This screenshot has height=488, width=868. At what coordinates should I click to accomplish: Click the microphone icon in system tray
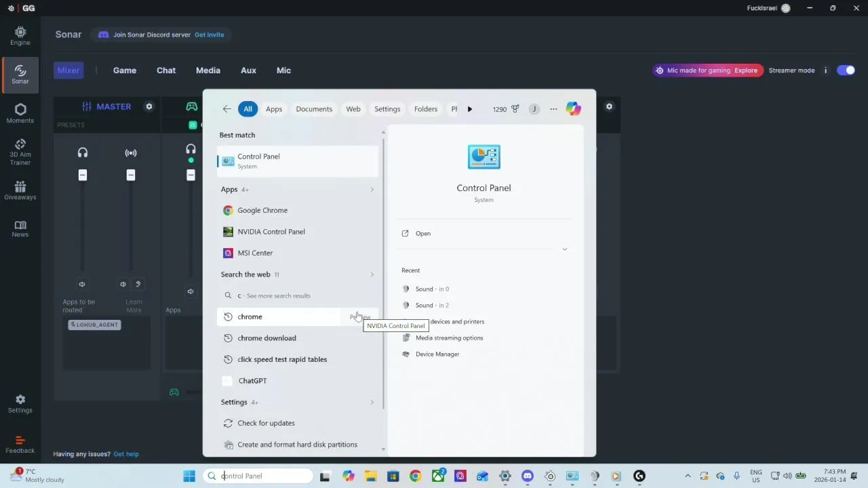pyautogui.click(x=736, y=476)
